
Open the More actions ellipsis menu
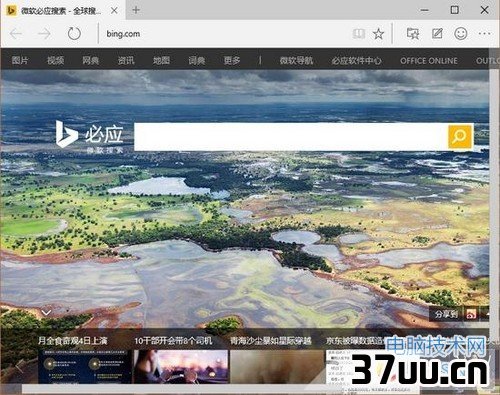(x=484, y=33)
